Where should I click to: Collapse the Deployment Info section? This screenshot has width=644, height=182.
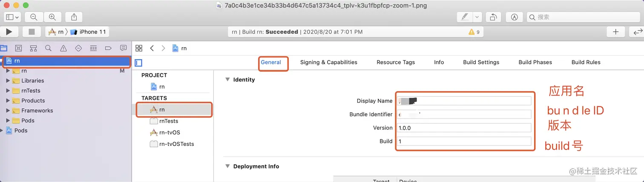pos(227,166)
